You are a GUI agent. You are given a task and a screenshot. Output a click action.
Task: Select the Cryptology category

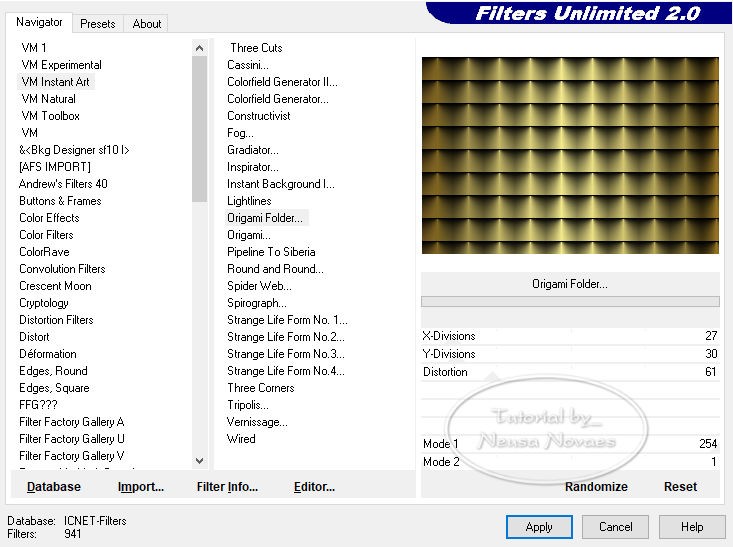coord(43,303)
